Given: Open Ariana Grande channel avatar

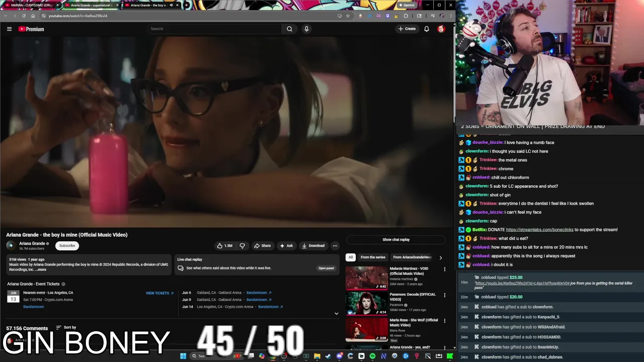Looking at the screenshot, I should point(11,245).
